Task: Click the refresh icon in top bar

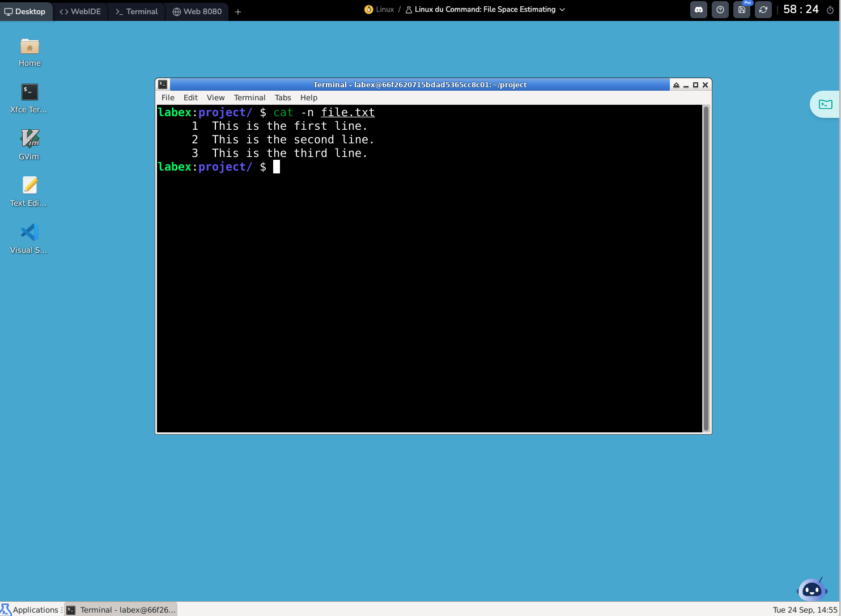Action: pyautogui.click(x=763, y=10)
